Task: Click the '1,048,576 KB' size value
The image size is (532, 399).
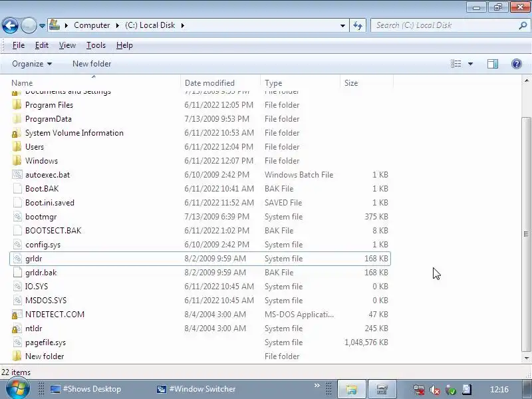Action: tap(366, 342)
